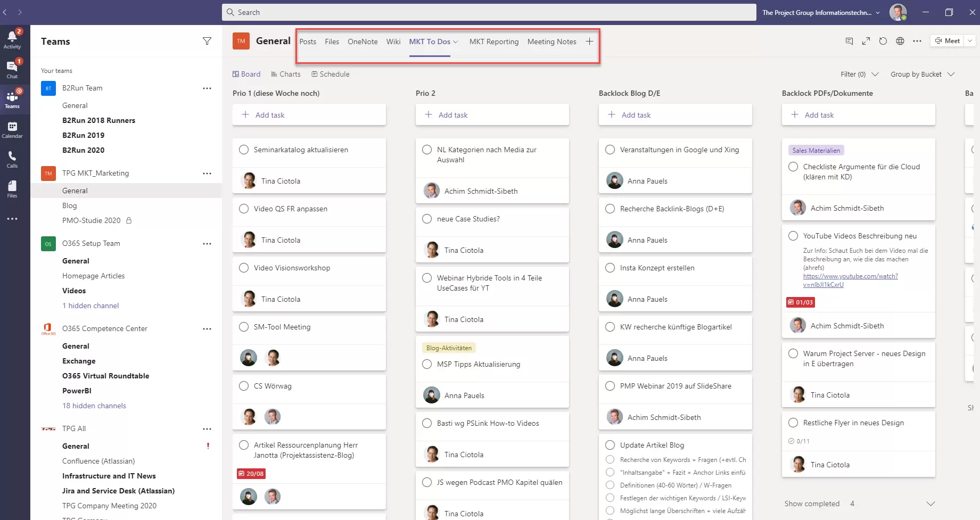This screenshot has height=520, width=980.
Task: Open the Files section
Action: tap(12, 188)
